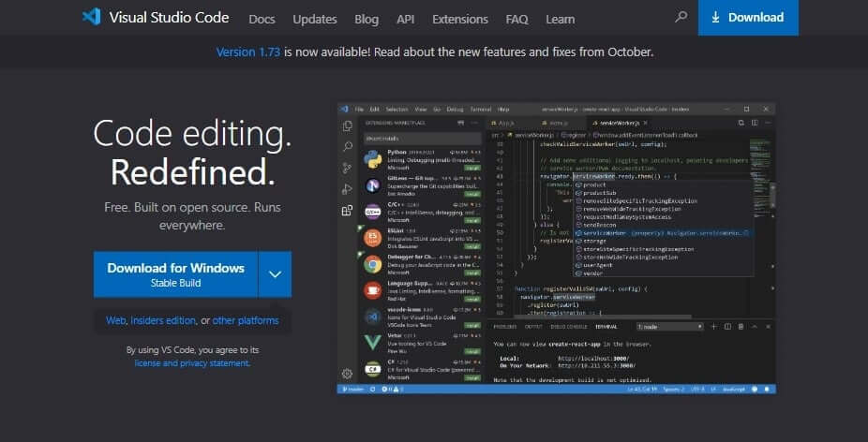This screenshot has height=442, width=868.
Task: Click the feedback smiley in status bar
Action: (755, 390)
